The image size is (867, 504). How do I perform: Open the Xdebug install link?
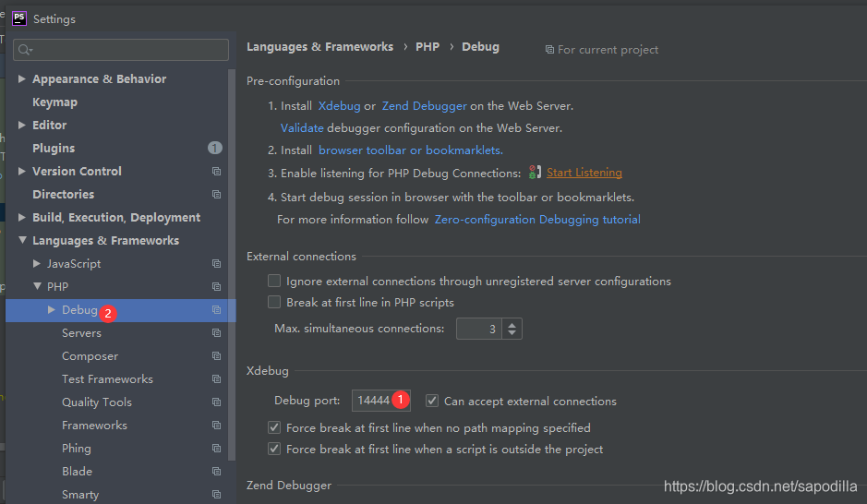pyautogui.click(x=339, y=105)
